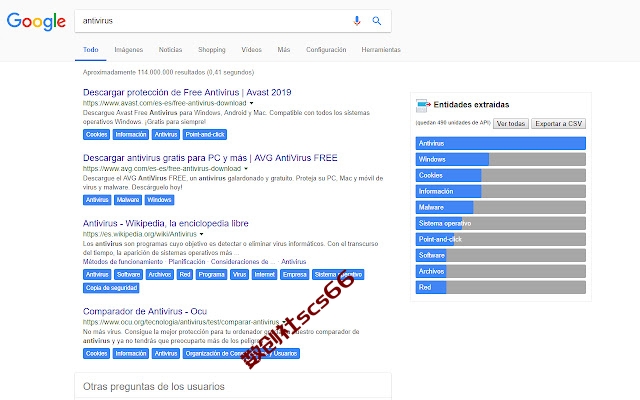The width and height of the screenshot is (640, 400).
Task: Click Antivirus tag under the AVG result
Action: tap(97, 200)
